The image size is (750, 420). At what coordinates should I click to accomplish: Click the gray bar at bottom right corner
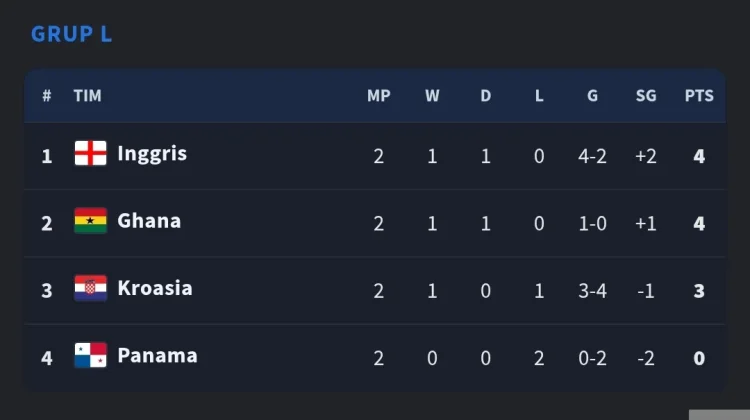(x=719, y=415)
